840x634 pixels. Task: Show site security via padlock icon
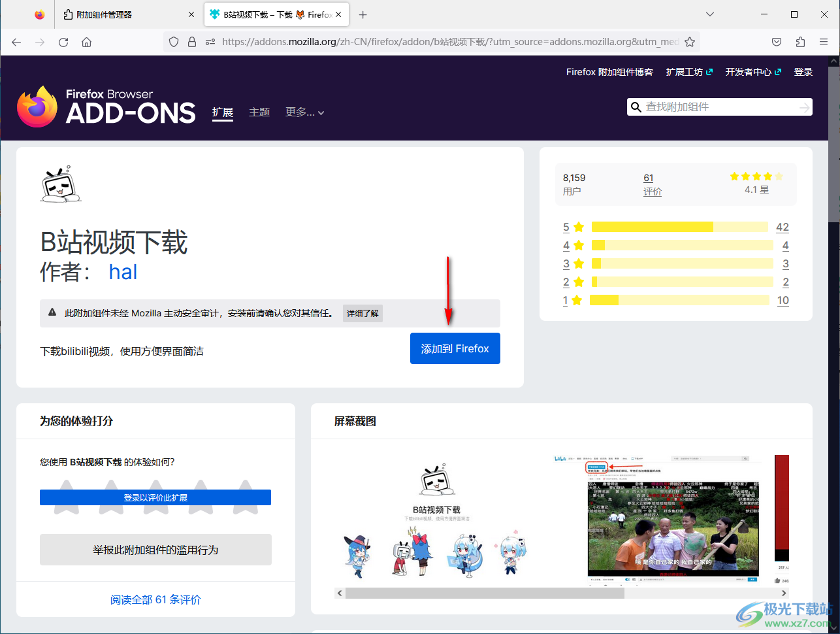pyautogui.click(x=192, y=42)
